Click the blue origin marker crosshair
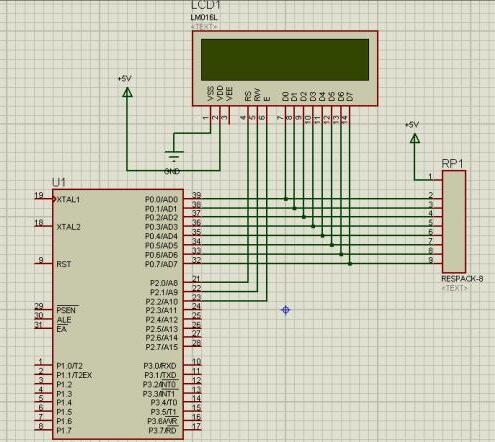 pyautogui.click(x=286, y=310)
